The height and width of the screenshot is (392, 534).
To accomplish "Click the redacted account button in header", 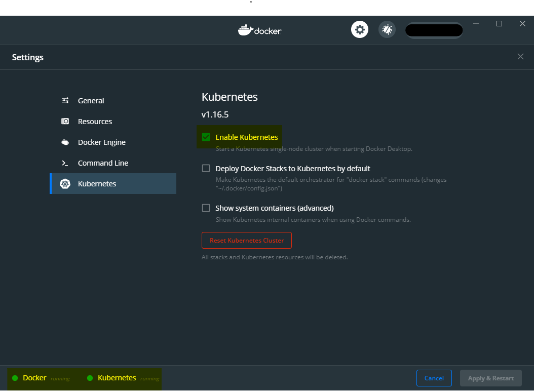I will [x=434, y=30].
